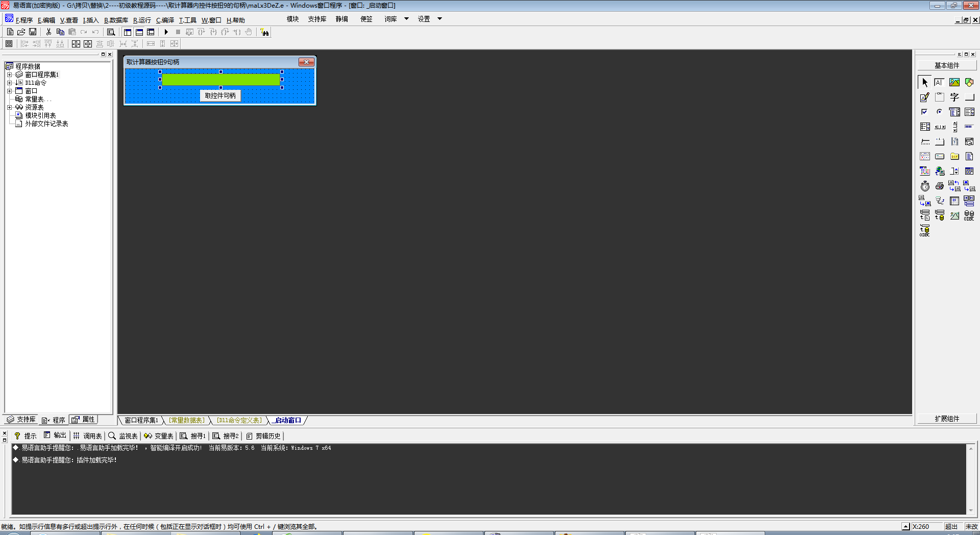Click the binoculars help search icon
The height and width of the screenshot is (535, 980).
pos(264,32)
